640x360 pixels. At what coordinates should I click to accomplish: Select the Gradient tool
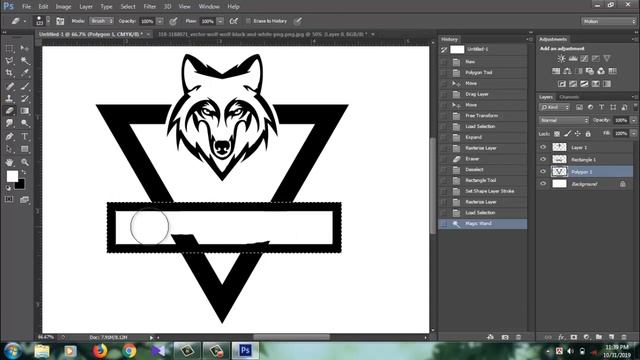click(24, 111)
